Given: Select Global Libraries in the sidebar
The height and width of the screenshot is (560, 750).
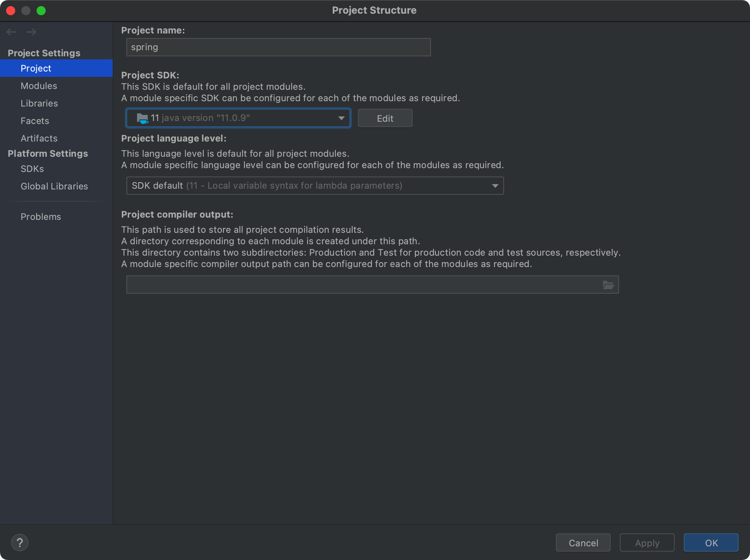Looking at the screenshot, I should tap(54, 186).
